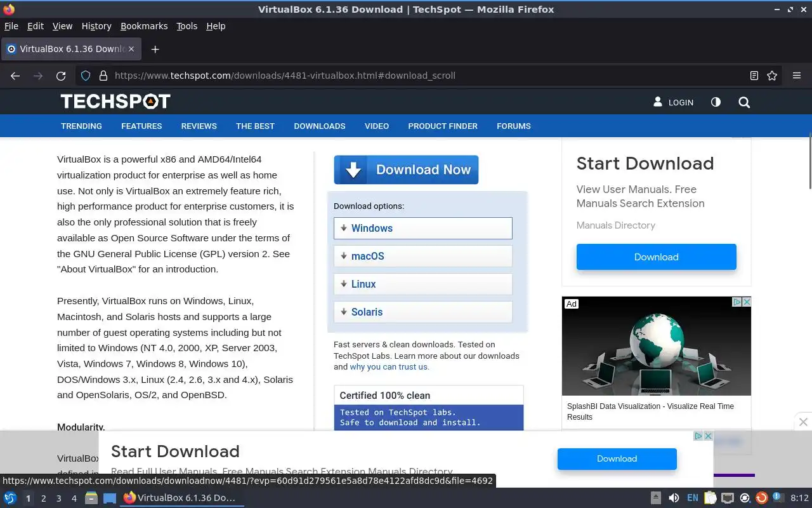Open the Bookmarks menu

coord(144,26)
